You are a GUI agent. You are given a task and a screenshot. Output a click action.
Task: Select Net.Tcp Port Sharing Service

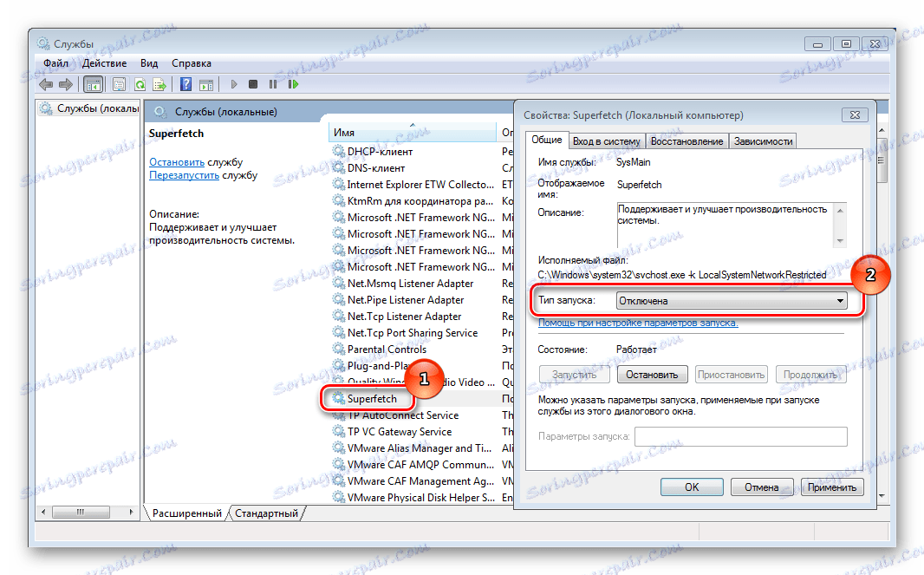pos(413,333)
